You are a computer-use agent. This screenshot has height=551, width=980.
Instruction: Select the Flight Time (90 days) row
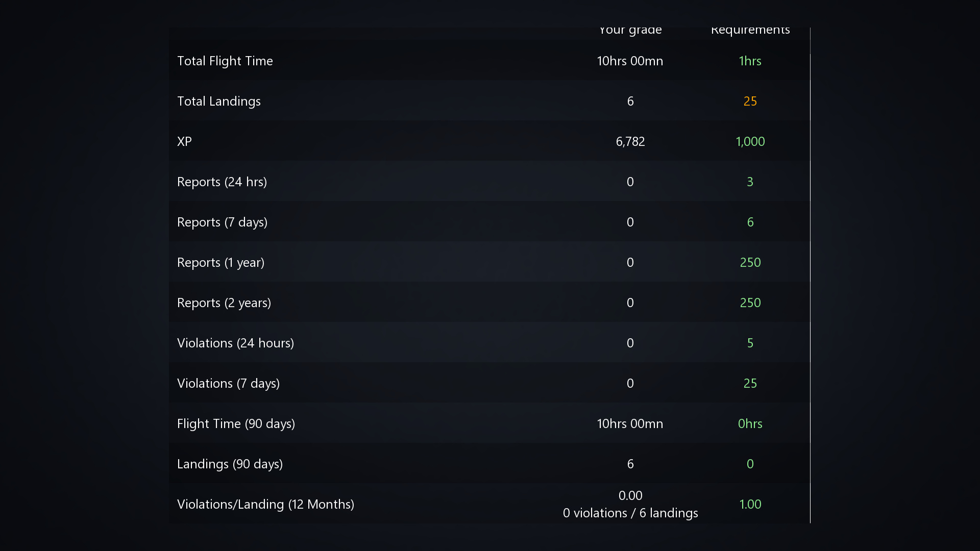pyautogui.click(x=489, y=423)
